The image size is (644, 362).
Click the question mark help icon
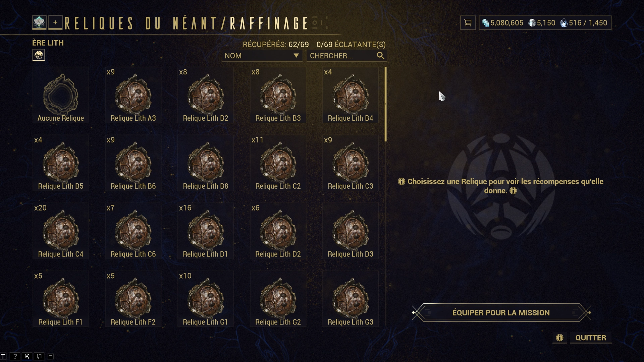15,356
